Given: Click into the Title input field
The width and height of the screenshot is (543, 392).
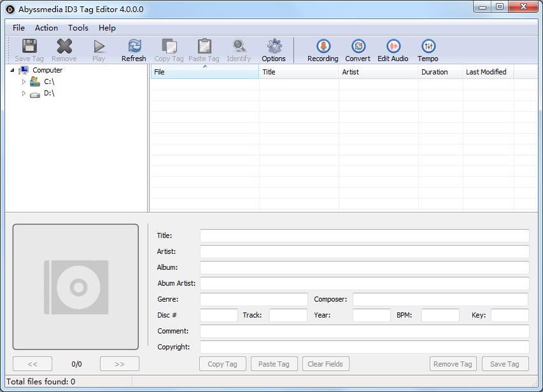Looking at the screenshot, I should tap(364, 235).
